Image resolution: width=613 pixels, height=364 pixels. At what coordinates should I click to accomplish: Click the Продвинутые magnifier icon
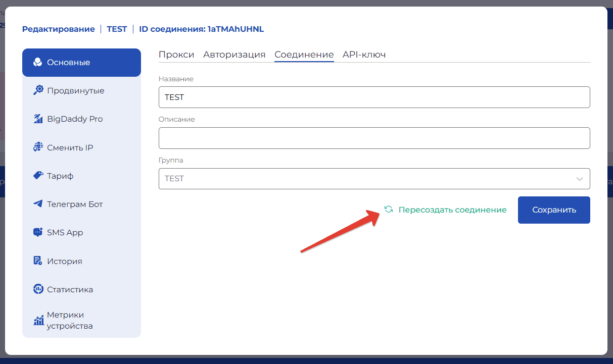[x=38, y=91]
